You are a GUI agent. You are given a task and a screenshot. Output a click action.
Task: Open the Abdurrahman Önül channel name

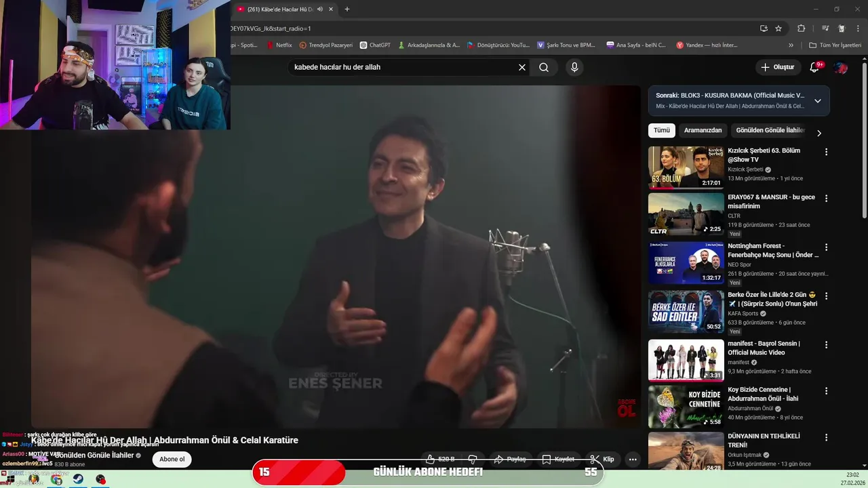(x=751, y=409)
